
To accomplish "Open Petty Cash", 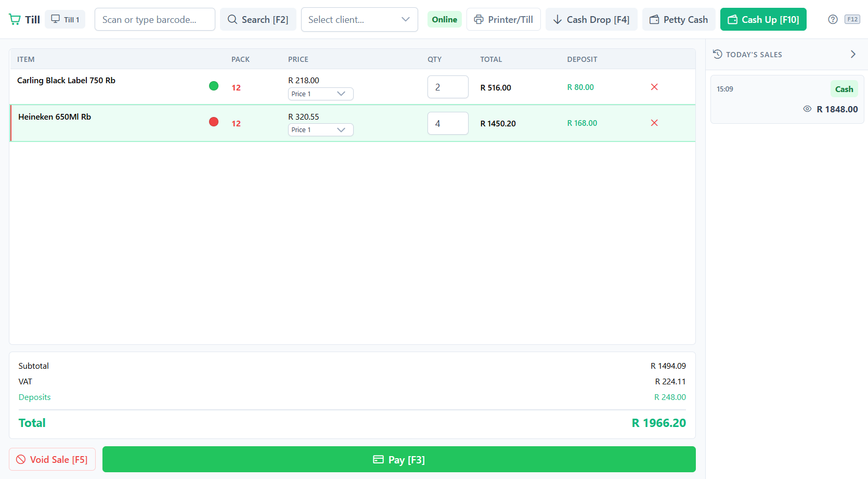I will click(679, 20).
